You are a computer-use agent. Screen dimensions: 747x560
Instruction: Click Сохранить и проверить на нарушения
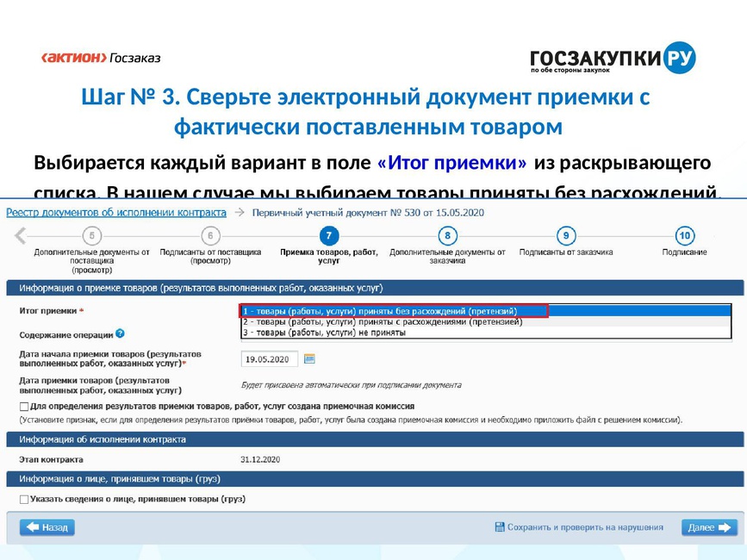[579, 527]
